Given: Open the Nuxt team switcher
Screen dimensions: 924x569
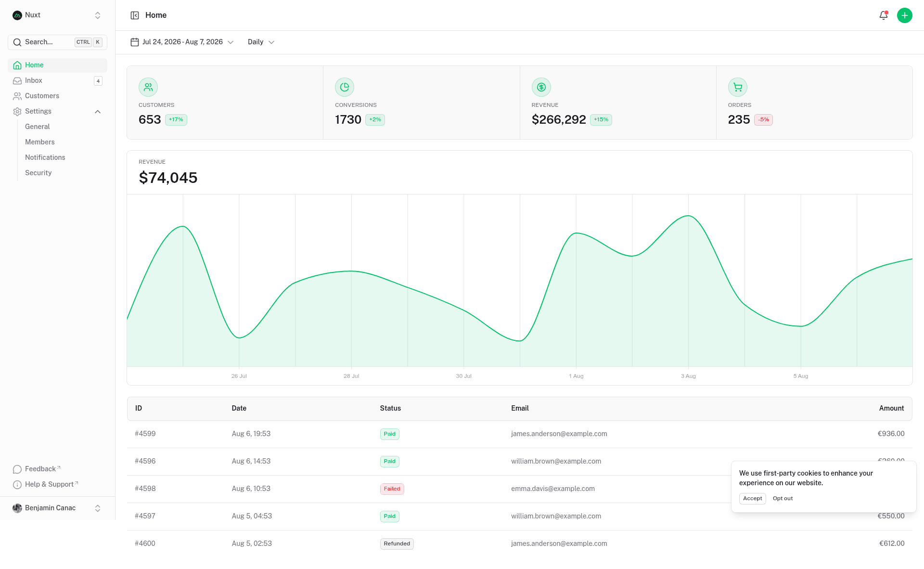Looking at the screenshot, I should coord(57,15).
